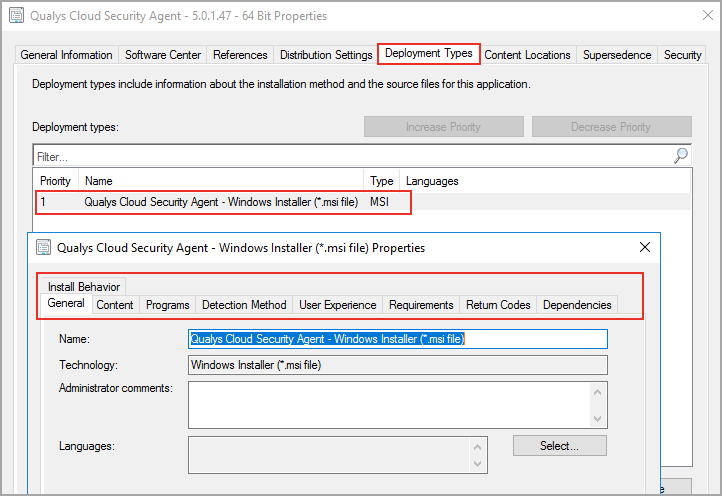Click Administrator comments scroll up arrow
This screenshot has height=496, width=722.
tap(598, 392)
